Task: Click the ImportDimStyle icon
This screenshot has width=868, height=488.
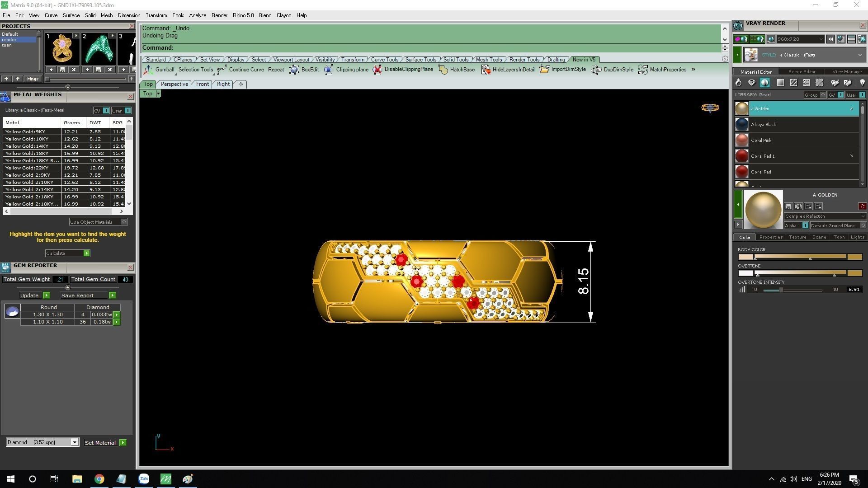Action: (x=544, y=70)
